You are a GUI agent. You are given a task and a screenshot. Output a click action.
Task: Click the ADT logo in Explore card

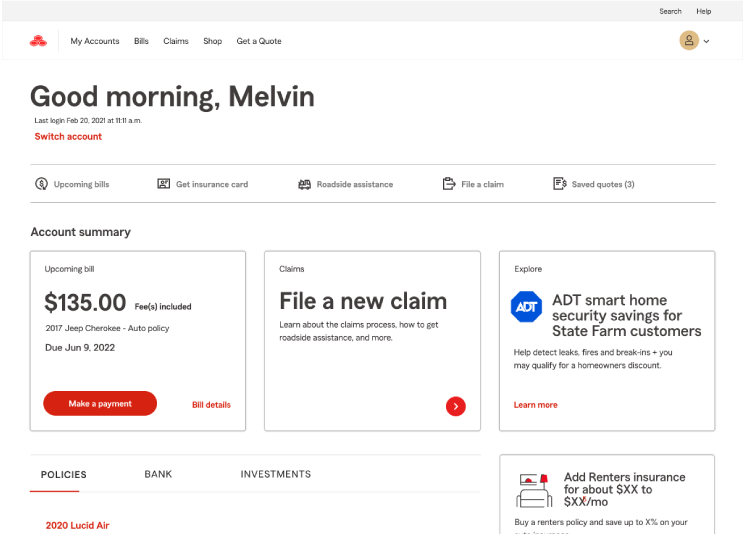(x=526, y=307)
